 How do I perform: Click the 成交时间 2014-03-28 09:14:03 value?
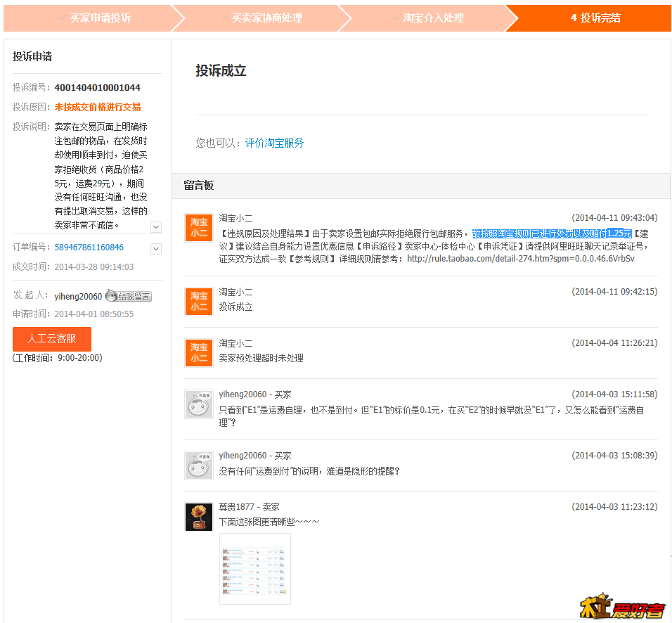click(x=94, y=266)
